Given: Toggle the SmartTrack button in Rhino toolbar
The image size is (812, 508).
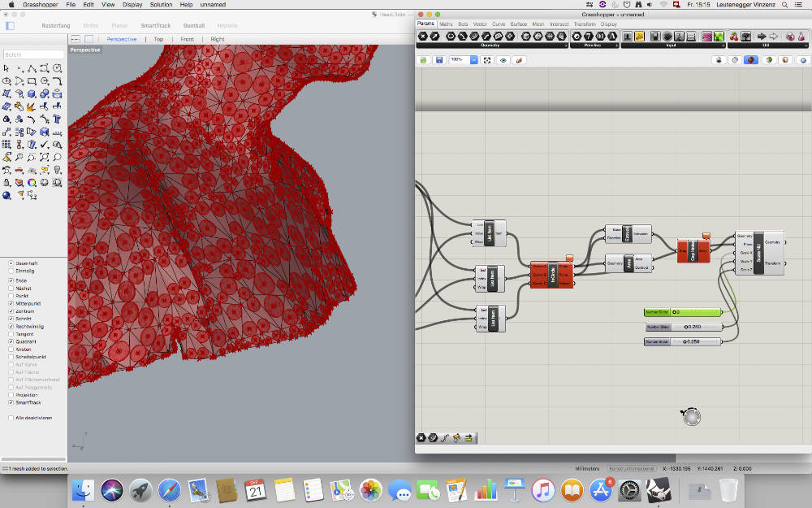Looking at the screenshot, I should (155, 25).
